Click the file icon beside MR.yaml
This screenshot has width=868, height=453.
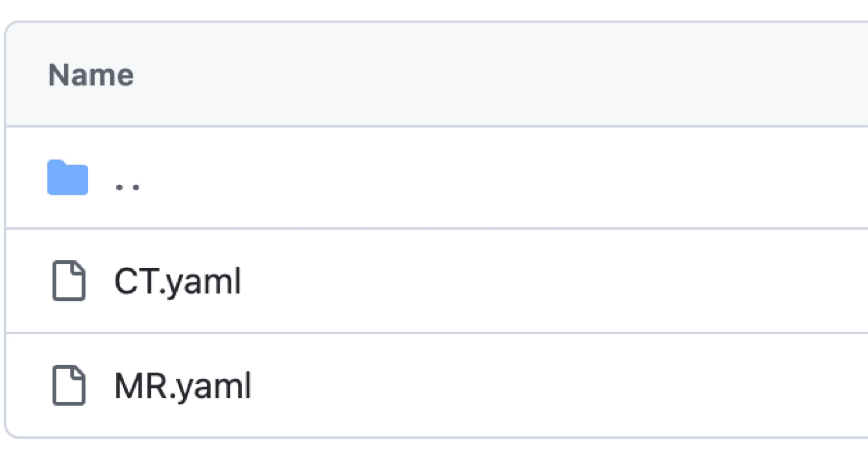coord(69,385)
